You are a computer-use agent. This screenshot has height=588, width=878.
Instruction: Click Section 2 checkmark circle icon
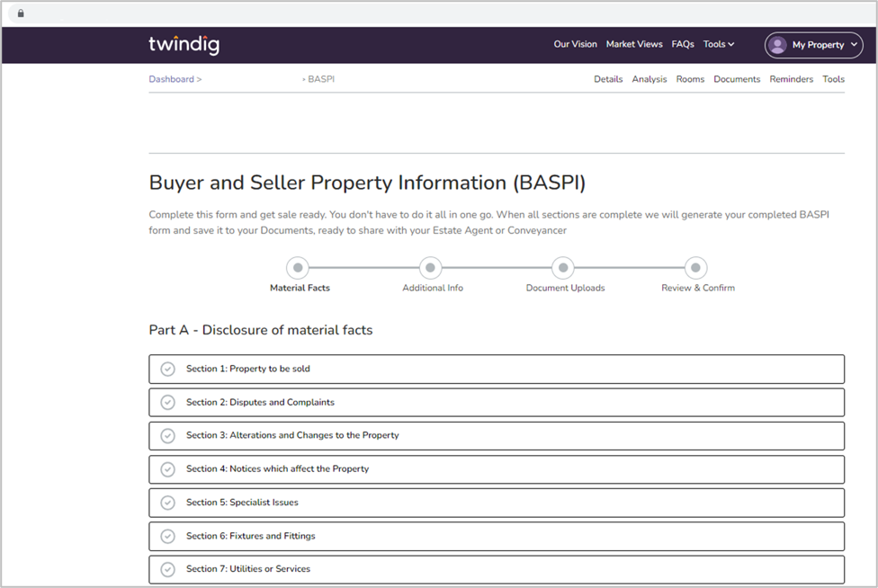[167, 402]
